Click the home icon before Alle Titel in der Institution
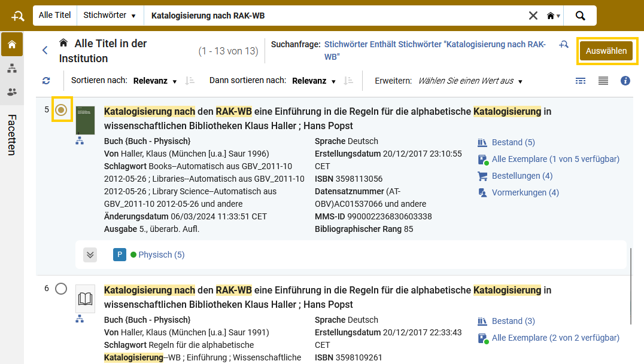The height and width of the screenshot is (364, 644). [x=63, y=42]
